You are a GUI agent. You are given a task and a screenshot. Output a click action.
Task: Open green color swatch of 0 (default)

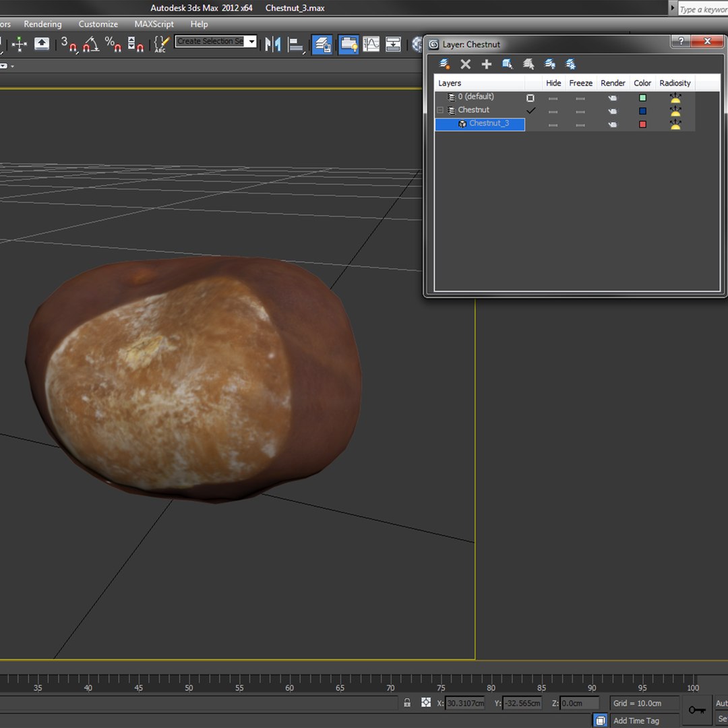point(642,98)
